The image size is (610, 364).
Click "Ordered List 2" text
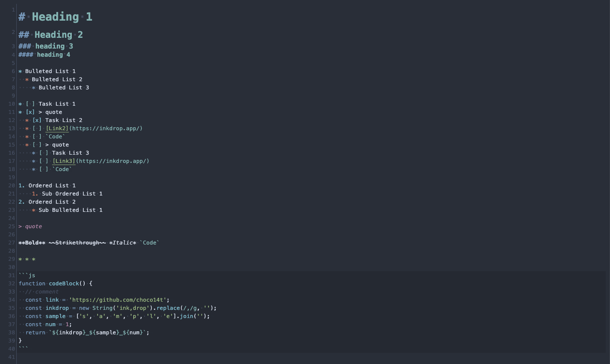(x=52, y=202)
